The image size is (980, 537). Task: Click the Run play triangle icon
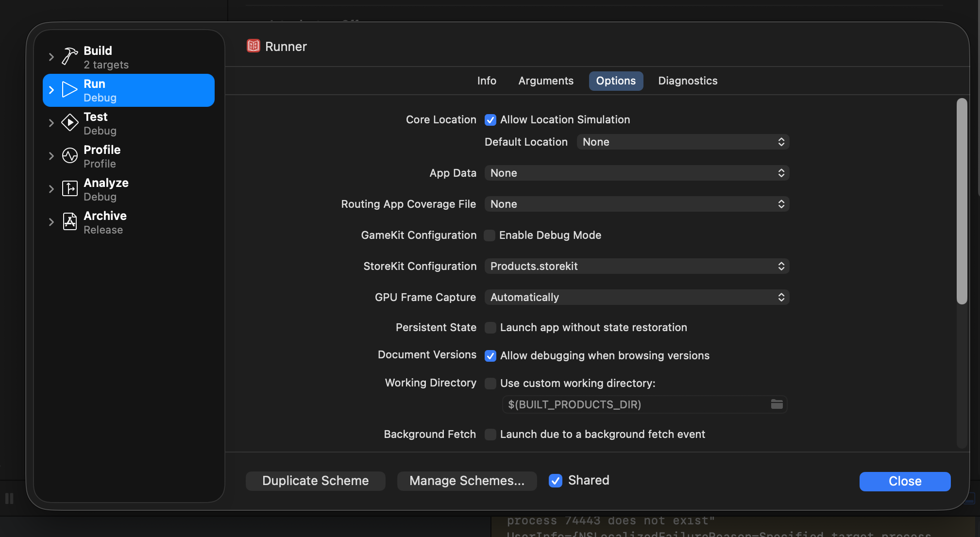point(69,90)
